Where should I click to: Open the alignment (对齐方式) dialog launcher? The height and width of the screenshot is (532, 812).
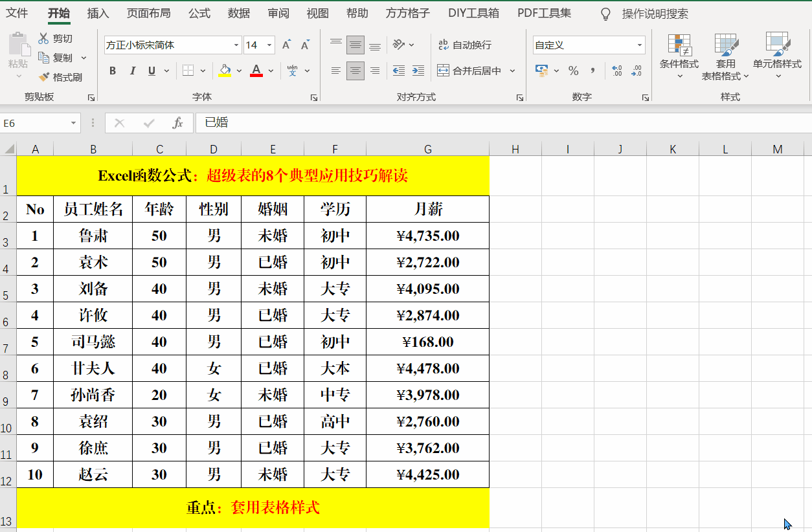click(x=520, y=98)
